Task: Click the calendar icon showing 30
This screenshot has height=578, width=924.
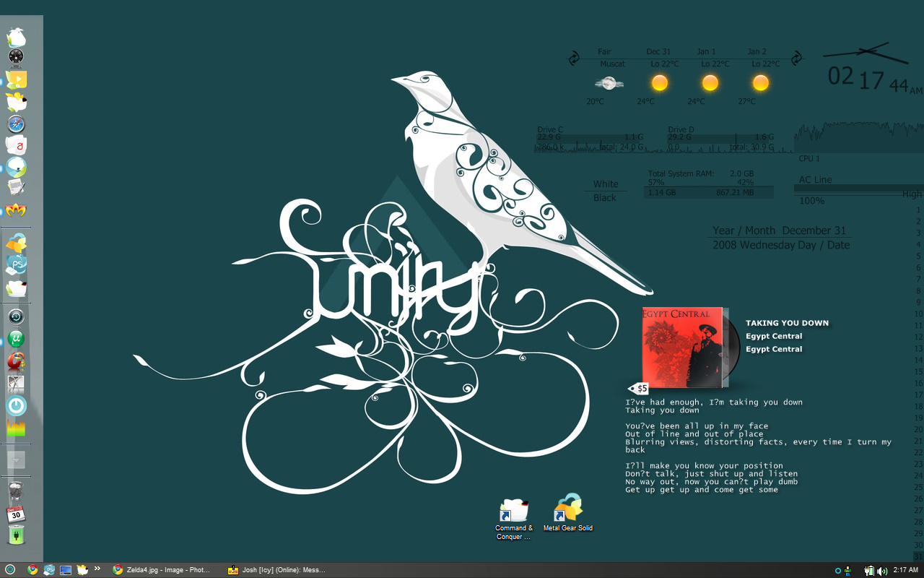Action: tap(17, 514)
